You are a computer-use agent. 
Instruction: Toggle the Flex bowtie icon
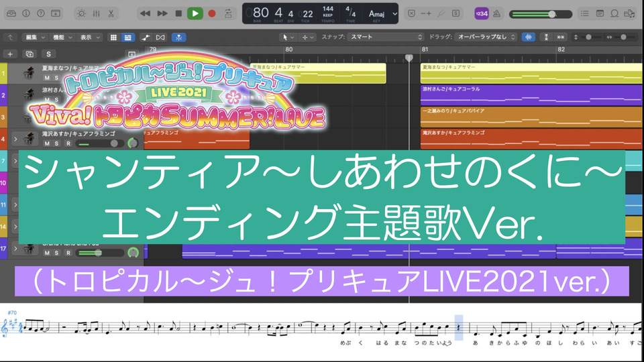pos(160,38)
